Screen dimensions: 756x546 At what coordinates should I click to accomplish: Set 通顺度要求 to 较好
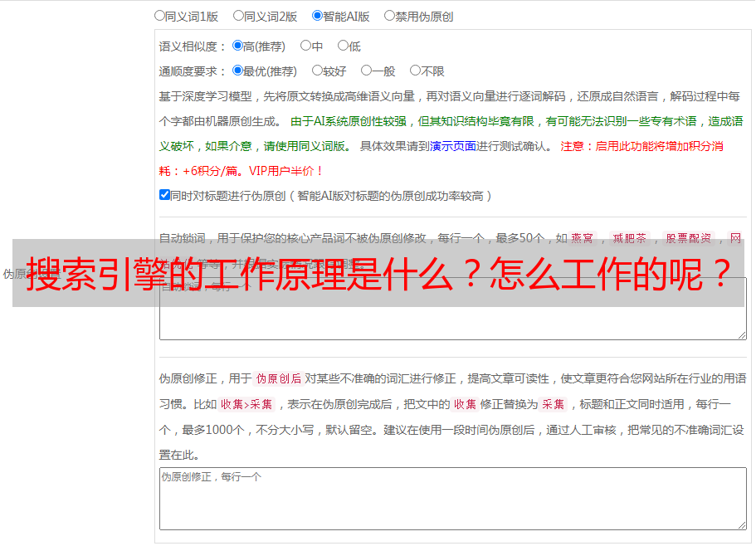(x=317, y=71)
